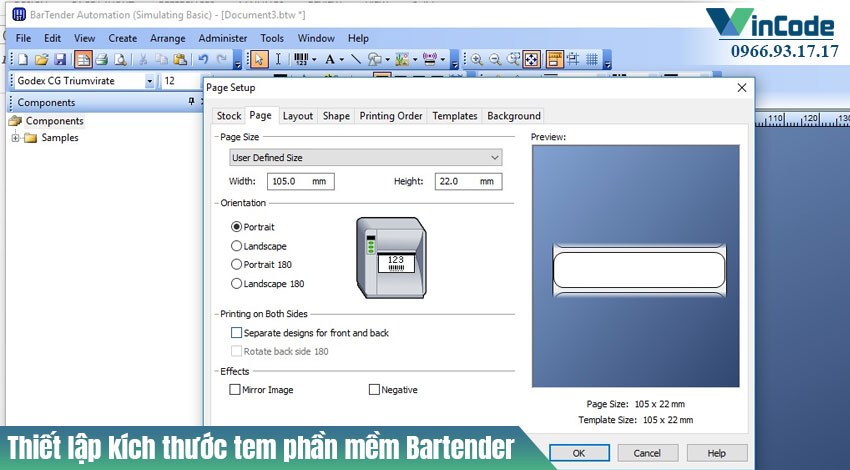Save document with floppy disk icon
Viewport: 850px width, 470px height.
tap(60, 59)
